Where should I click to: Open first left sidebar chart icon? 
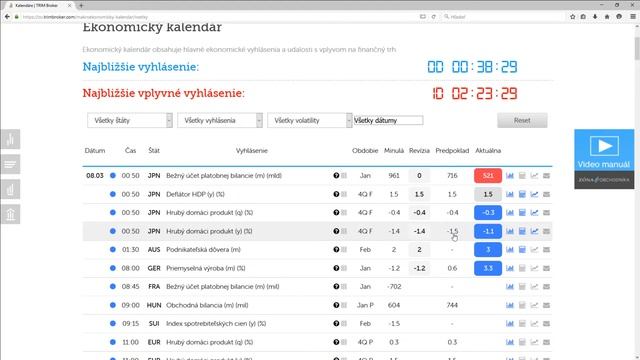(x=10, y=139)
